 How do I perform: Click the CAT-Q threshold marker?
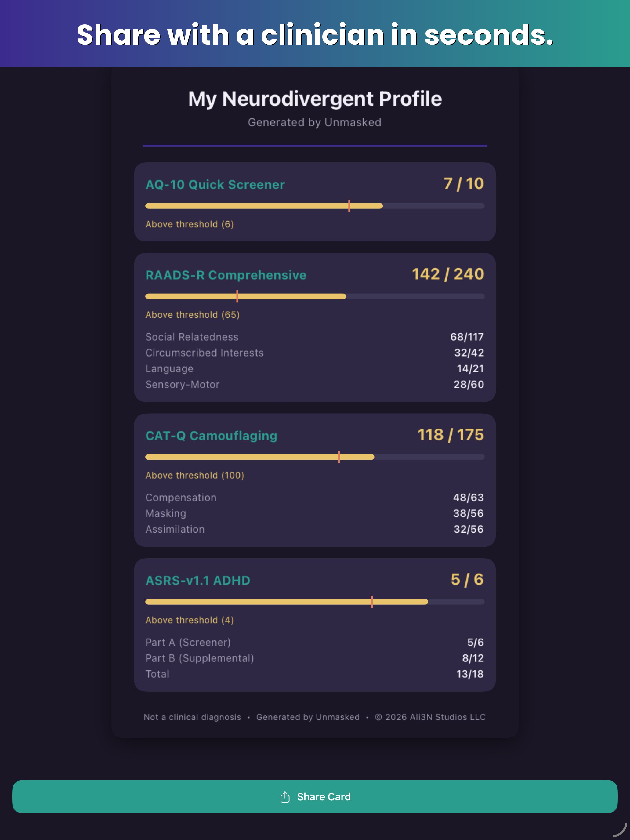pos(339,457)
